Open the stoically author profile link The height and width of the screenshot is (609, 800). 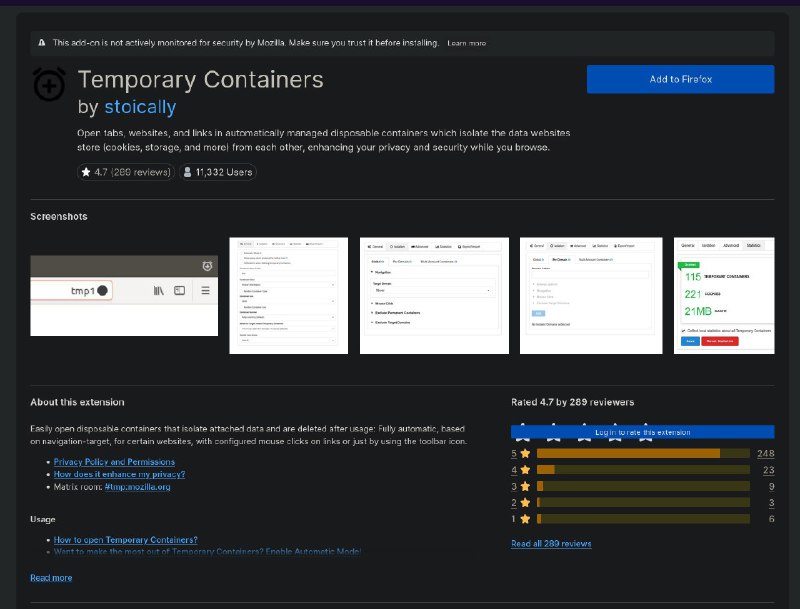click(x=139, y=106)
